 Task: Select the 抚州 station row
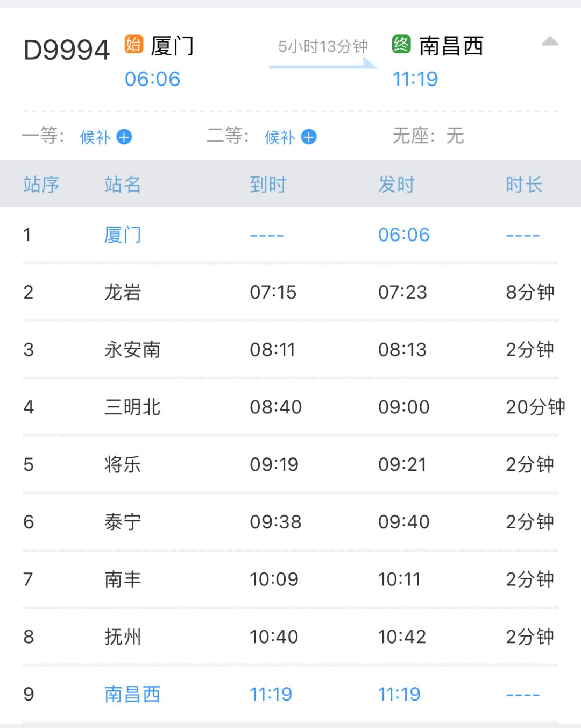[123, 637]
